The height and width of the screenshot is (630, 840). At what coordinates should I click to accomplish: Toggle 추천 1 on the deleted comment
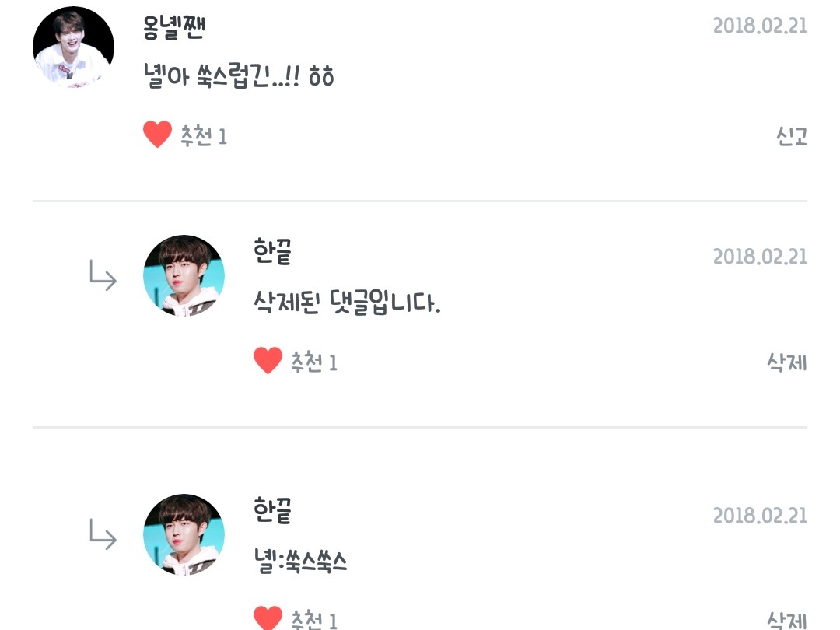pos(314,362)
